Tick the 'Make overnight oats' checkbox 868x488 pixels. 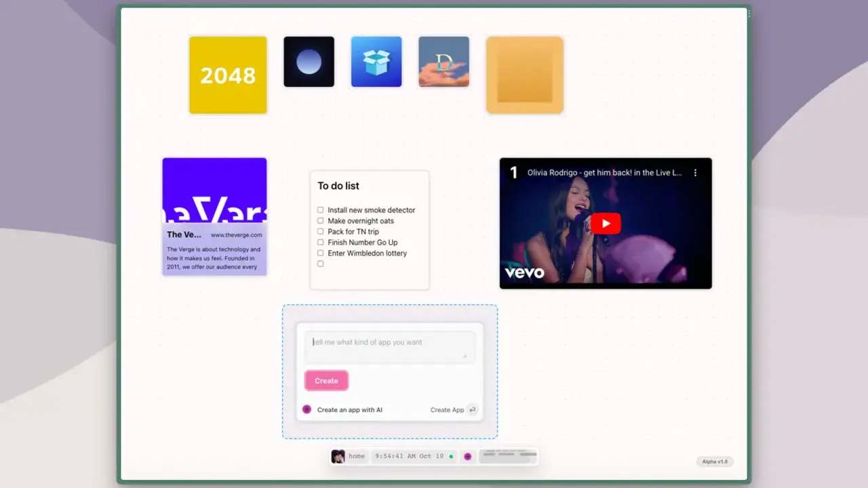click(321, 221)
